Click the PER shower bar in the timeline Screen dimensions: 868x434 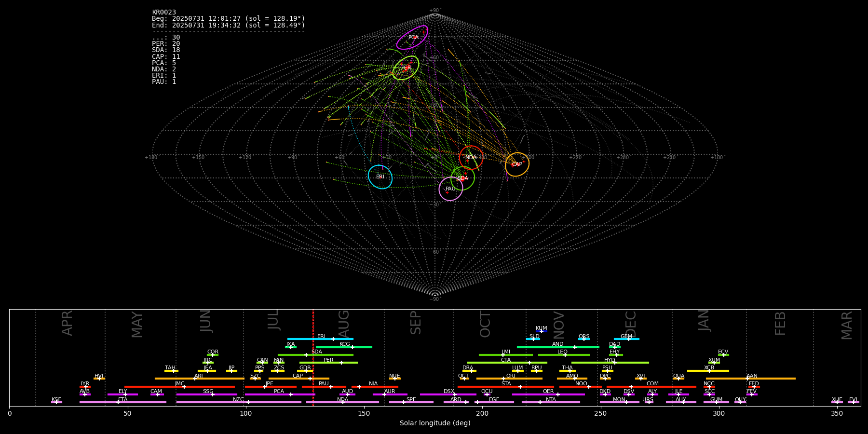click(328, 363)
